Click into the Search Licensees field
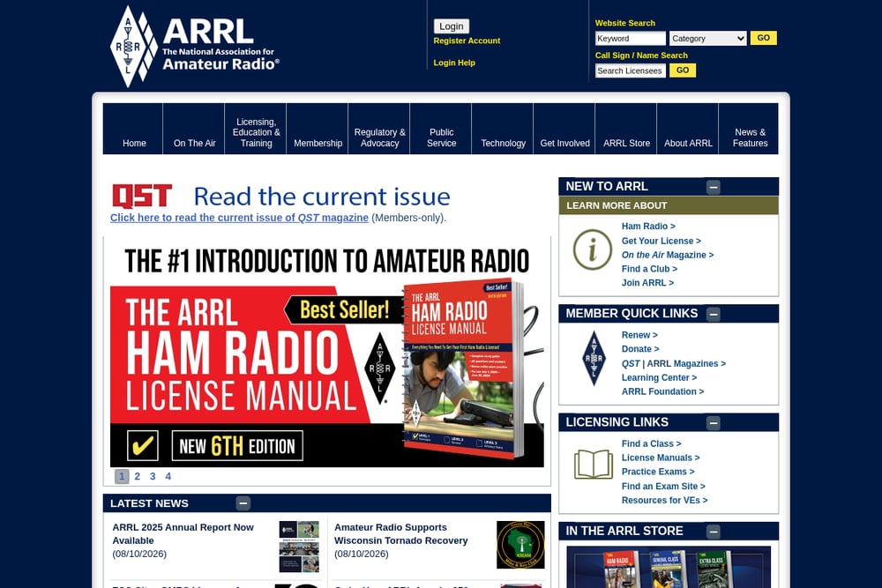The image size is (882, 588). pos(630,71)
